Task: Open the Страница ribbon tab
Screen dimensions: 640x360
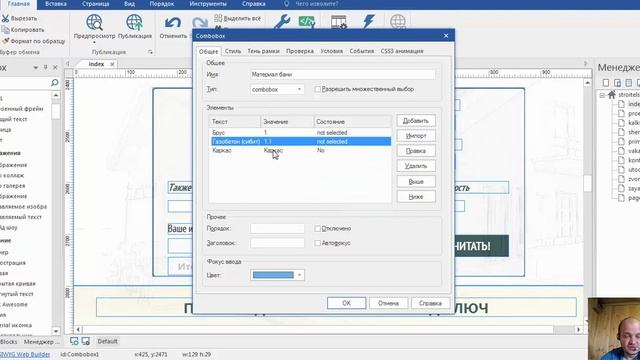Action: click(95, 4)
